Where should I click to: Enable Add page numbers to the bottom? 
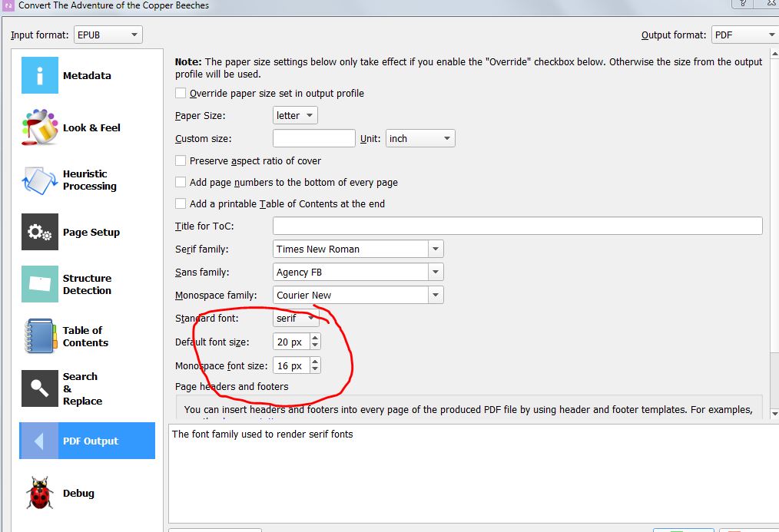(x=181, y=182)
